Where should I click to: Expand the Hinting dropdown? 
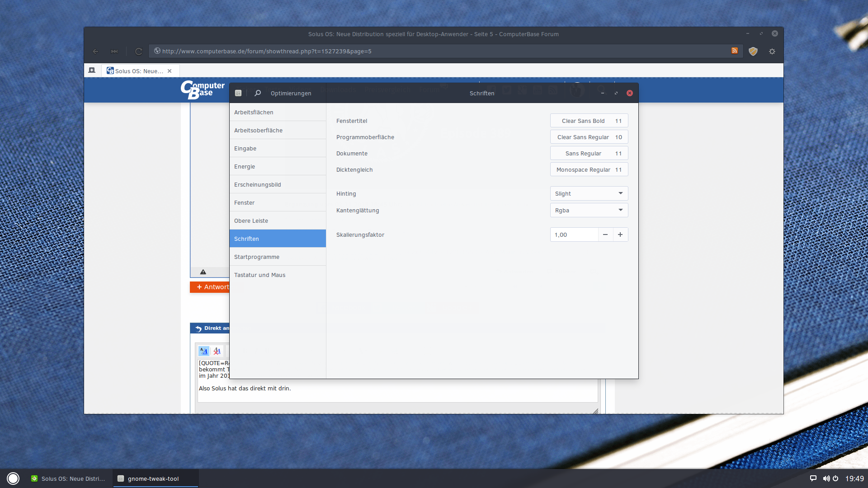(x=589, y=193)
